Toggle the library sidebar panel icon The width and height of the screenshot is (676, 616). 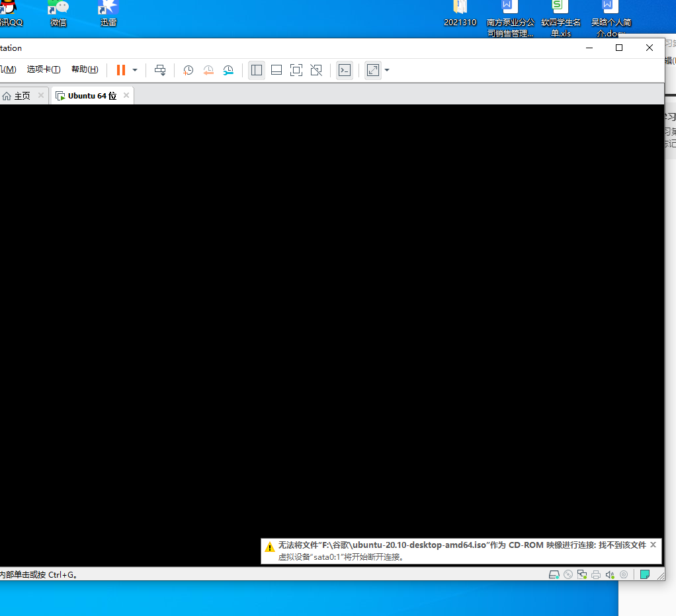(257, 70)
